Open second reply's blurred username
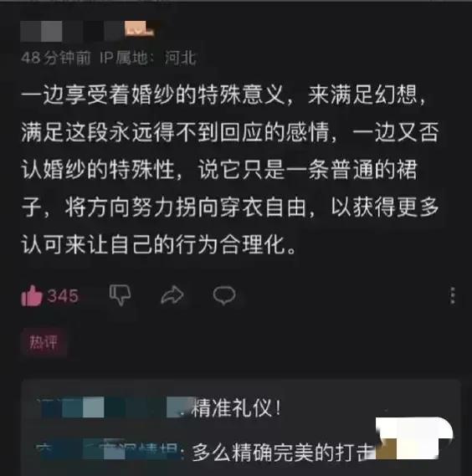This screenshot has width=472, height=476. pos(108,450)
